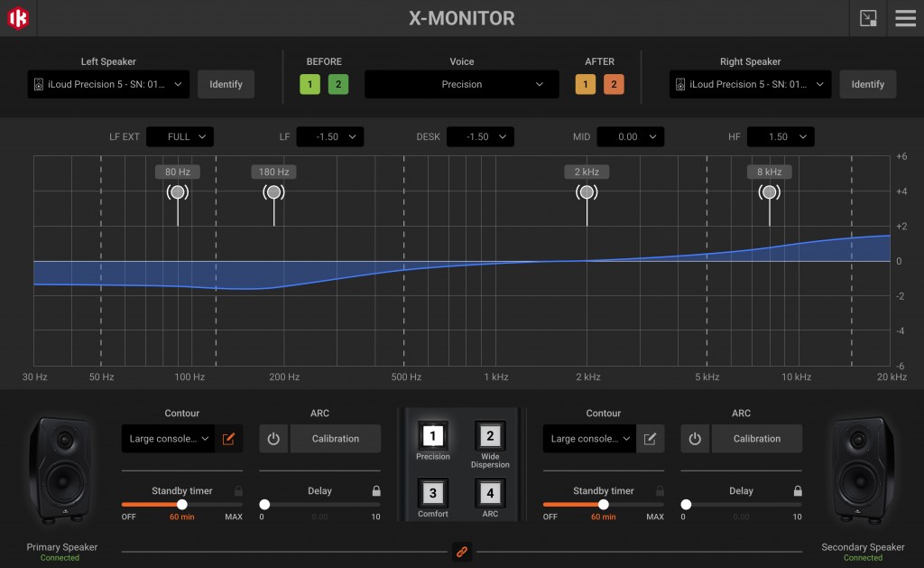Edit the left speaker Contour preset

(x=228, y=439)
